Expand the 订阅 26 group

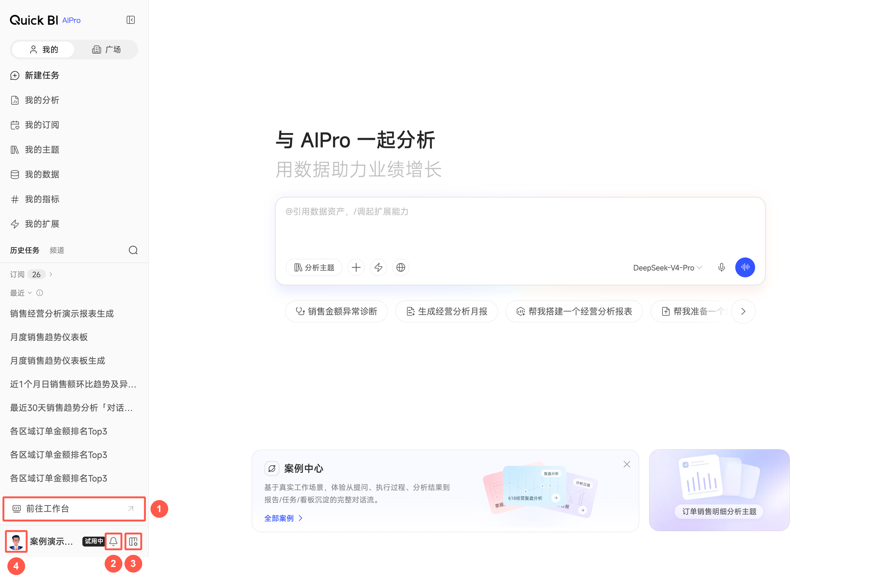[32, 275]
